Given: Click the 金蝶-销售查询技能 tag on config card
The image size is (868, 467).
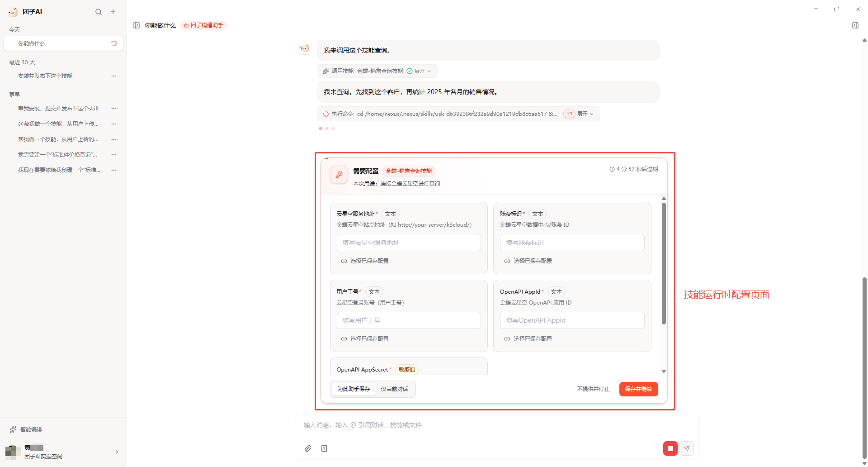Looking at the screenshot, I should point(409,171).
